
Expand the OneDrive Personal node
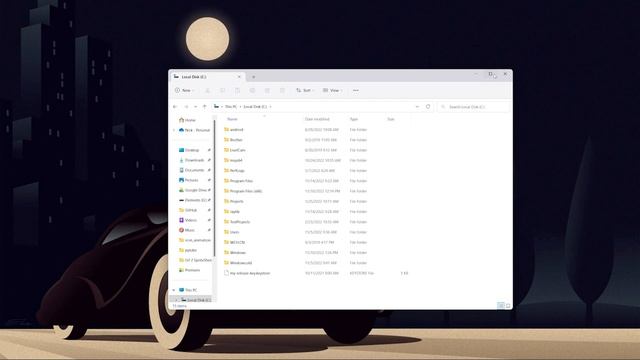(x=174, y=130)
